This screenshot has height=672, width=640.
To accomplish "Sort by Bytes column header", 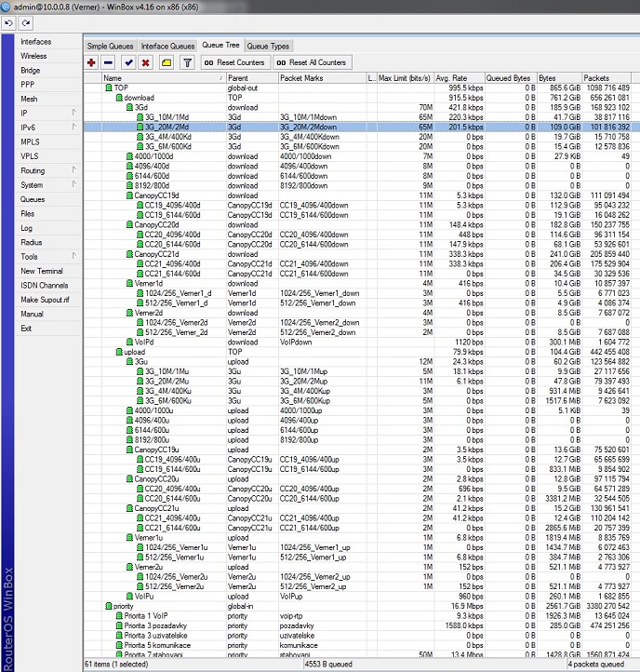I will 559,78.
